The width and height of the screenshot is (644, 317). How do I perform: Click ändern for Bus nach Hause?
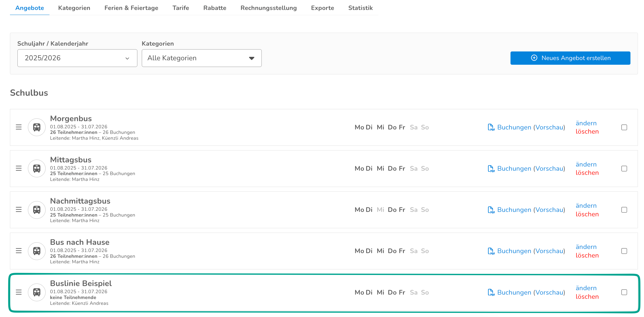click(x=586, y=247)
